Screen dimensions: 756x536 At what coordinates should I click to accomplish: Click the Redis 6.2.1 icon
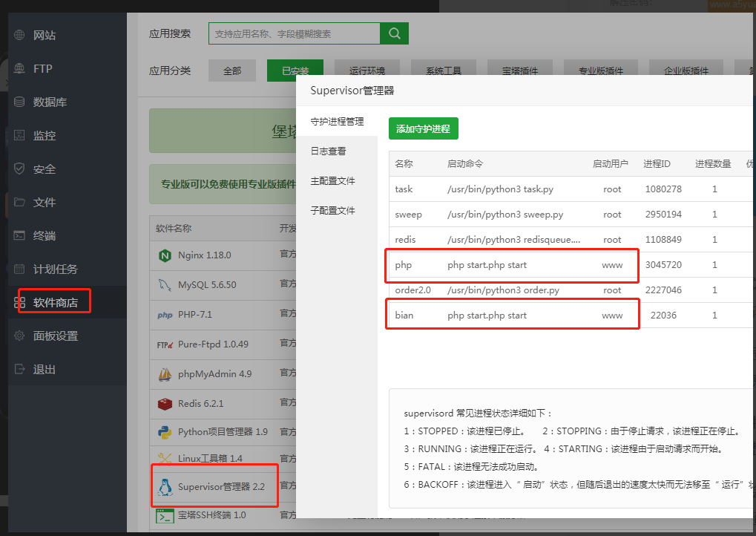tap(165, 404)
